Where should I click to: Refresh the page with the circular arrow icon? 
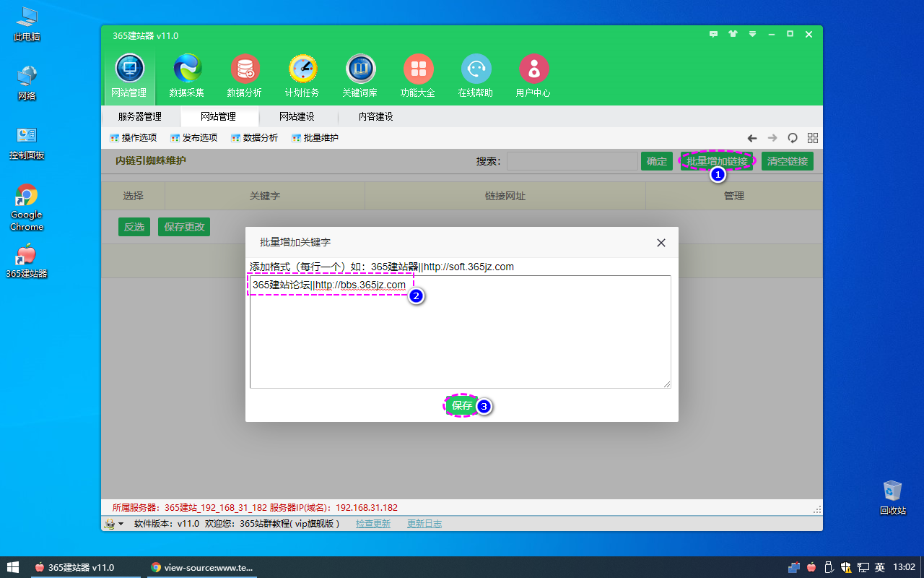pyautogui.click(x=793, y=138)
